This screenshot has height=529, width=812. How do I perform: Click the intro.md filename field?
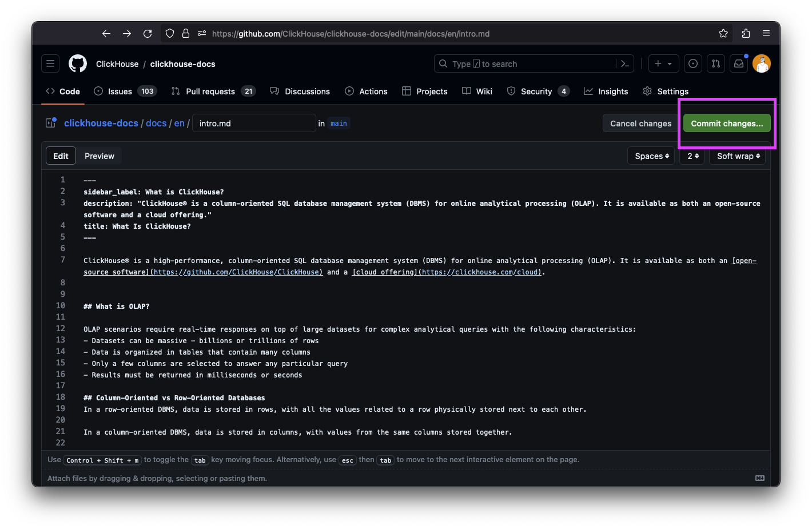254,123
